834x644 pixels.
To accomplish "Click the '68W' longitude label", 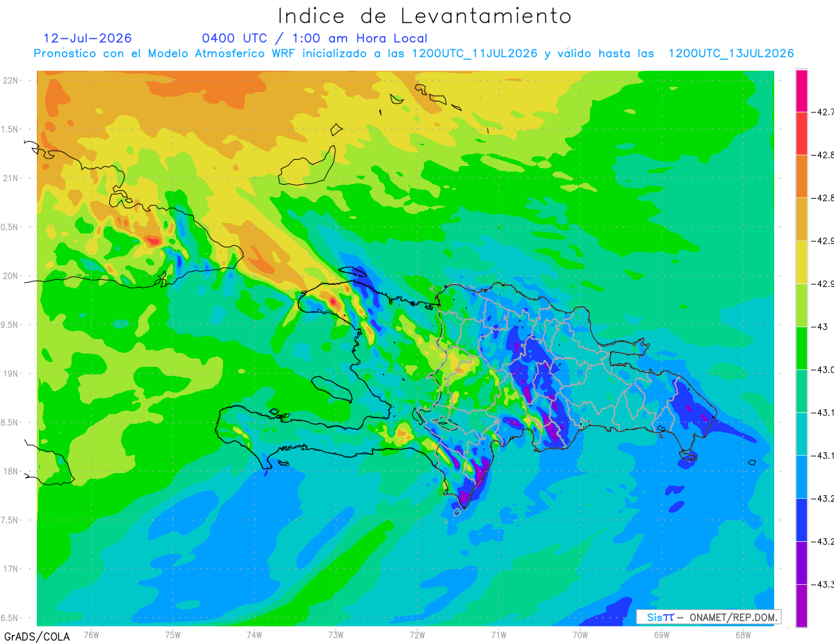I will tap(742, 634).
